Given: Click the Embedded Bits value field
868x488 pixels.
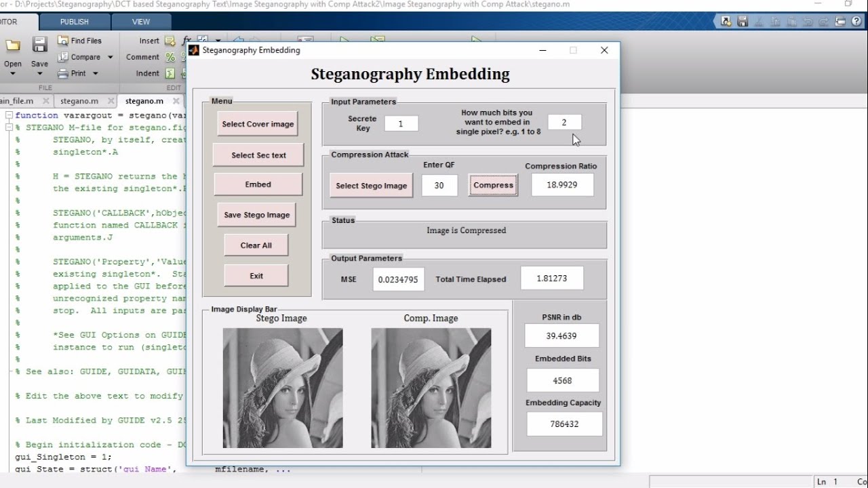Looking at the screenshot, I should [564, 380].
